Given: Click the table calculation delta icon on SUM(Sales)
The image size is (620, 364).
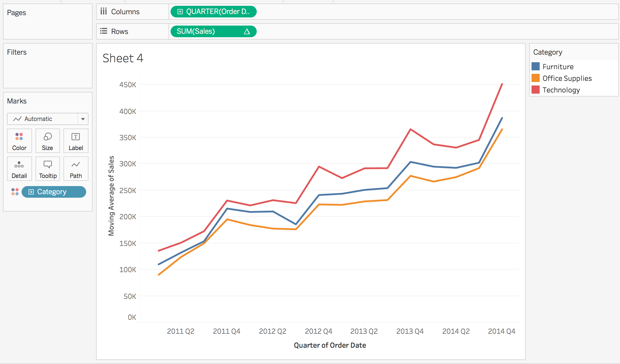Looking at the screenshot, I should pos(247,31).
